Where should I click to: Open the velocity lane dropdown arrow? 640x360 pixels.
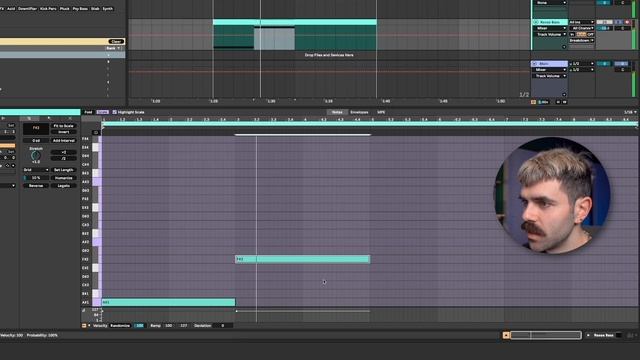pos(89,326)
